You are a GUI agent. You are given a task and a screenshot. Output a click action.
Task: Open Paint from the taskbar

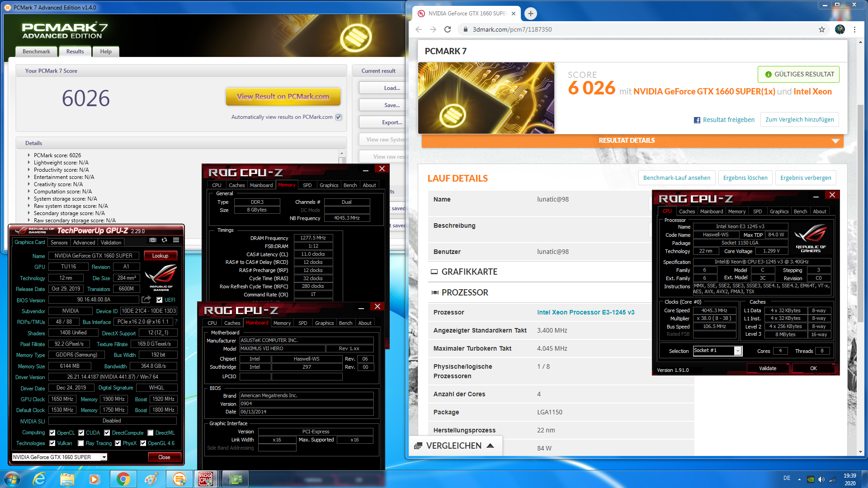coord(151,479)
